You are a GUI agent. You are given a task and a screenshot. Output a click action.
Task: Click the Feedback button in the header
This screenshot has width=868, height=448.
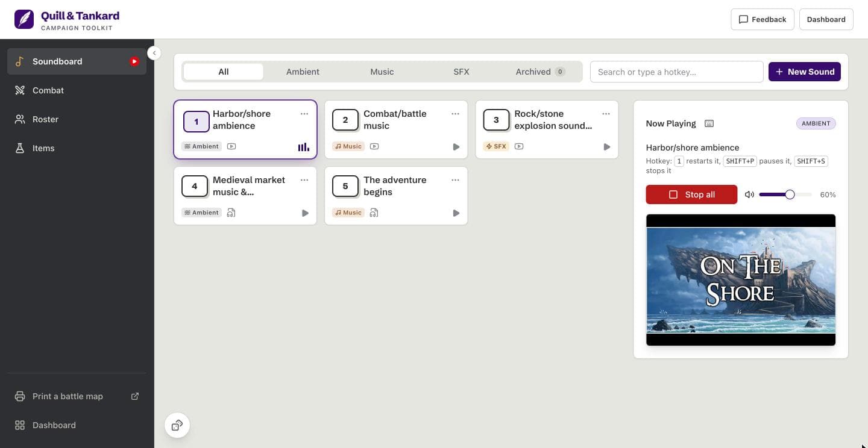[x=763, y=19]
